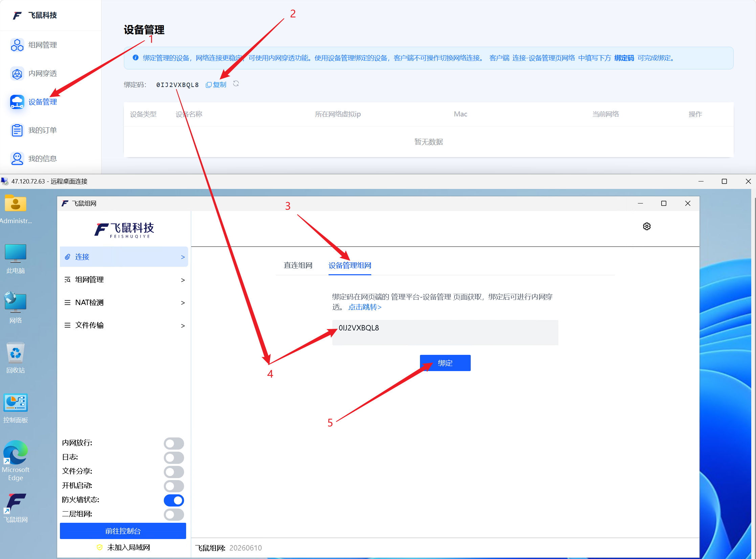Switch to the 直连组网 tab
The height and width of the screenshot is (559, 756).
tap(298, 265)
